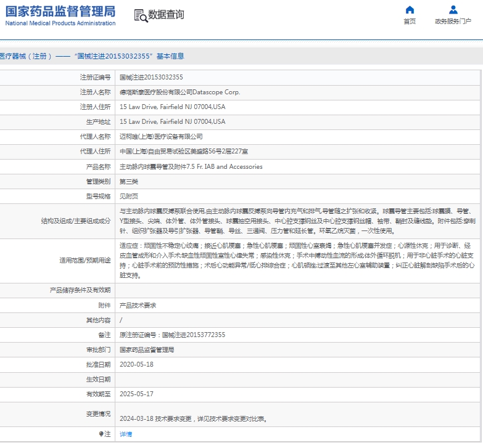Click the 附件 row label
The image size is (483, 448).
tap(104, 305)
